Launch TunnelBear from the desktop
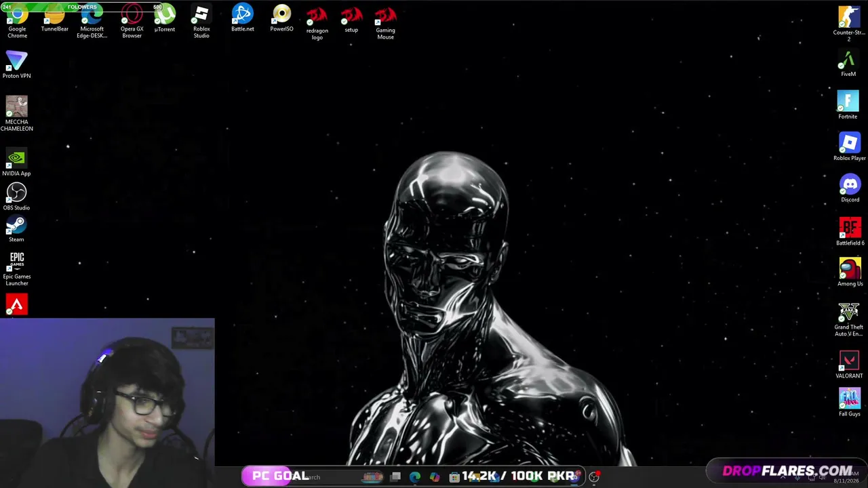The height and width of the screenshot is (488, 868). tap(54, 19)
